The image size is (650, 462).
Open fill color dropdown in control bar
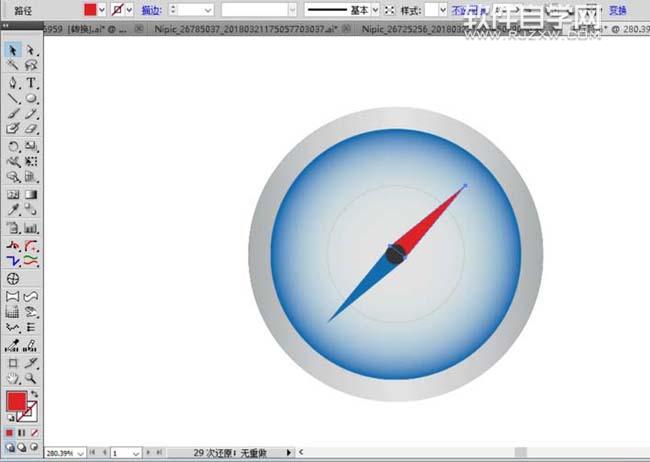(x=102, y=10)
